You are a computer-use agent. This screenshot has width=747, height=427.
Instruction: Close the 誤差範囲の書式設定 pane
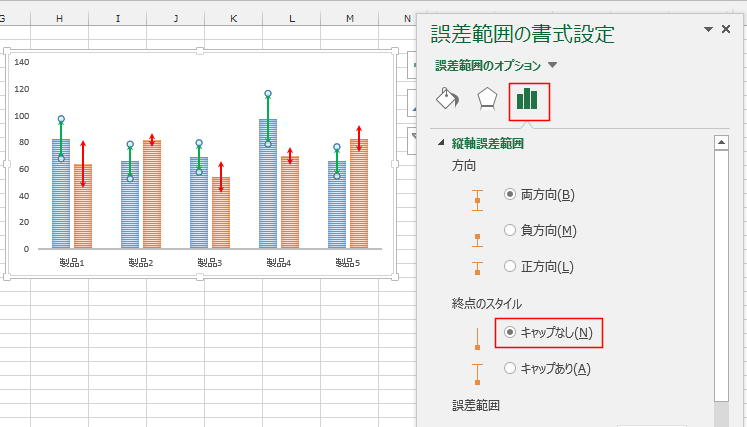coord(727,30)
